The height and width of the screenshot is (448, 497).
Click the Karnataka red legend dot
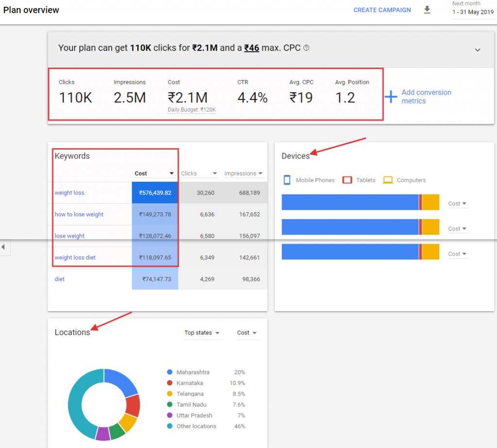point(169,383)
